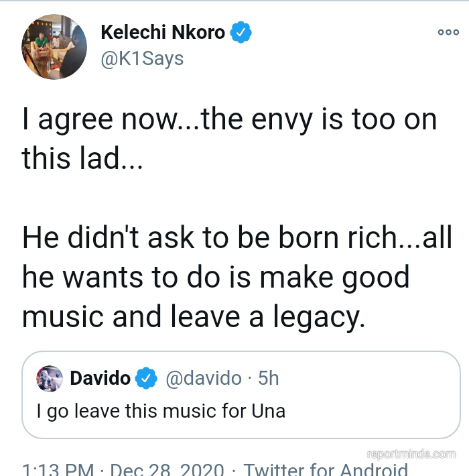Click the "He didn't ask to be born rich" paragraph
The width and height of the screenshot is (469, 476).
(237, 276)
